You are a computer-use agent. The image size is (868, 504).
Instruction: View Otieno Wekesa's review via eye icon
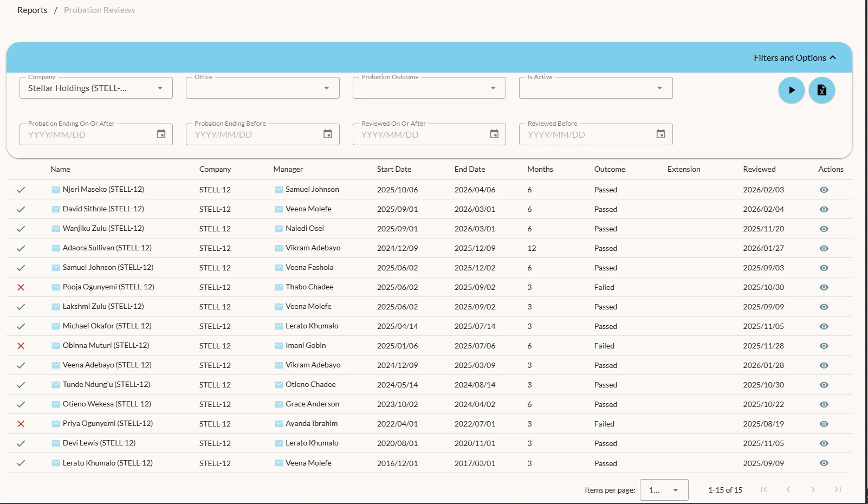coord(824,404)
